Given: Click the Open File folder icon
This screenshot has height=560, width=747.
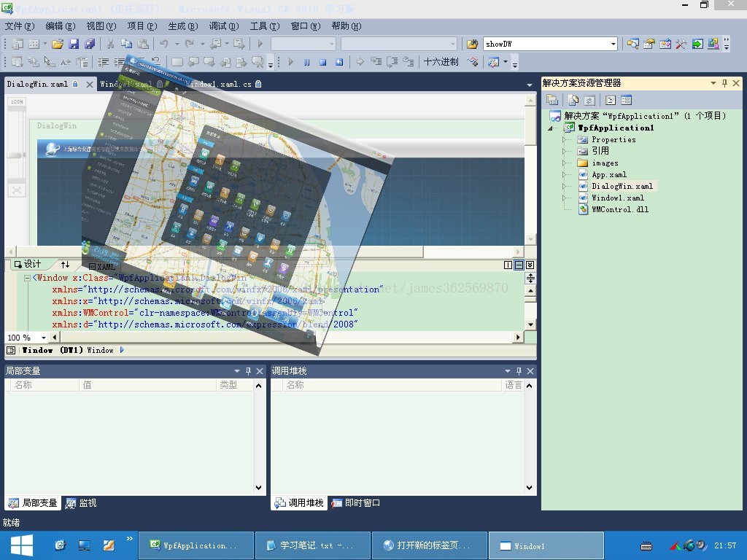Looking at the screenshot, I should tap(58, 44).
